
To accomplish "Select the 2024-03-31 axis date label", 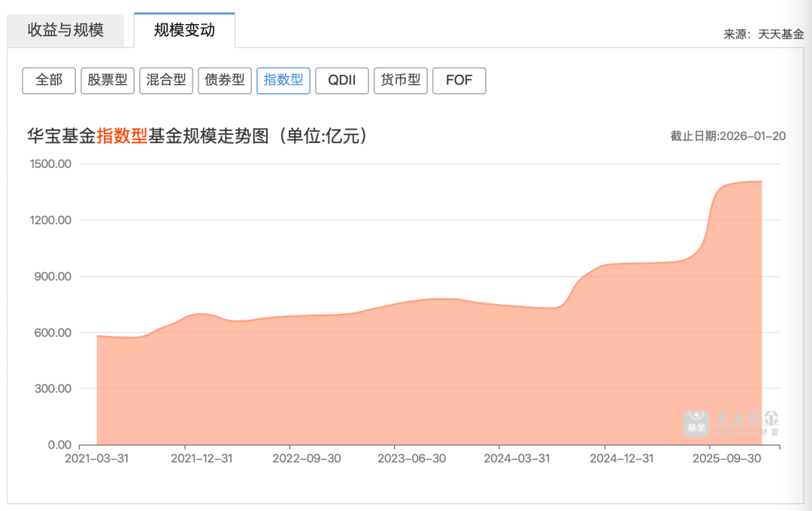I will [516, 458].
